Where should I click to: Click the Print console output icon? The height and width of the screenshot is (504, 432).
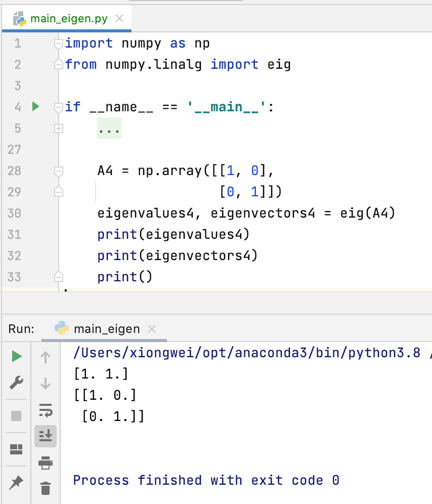[46, 463]
